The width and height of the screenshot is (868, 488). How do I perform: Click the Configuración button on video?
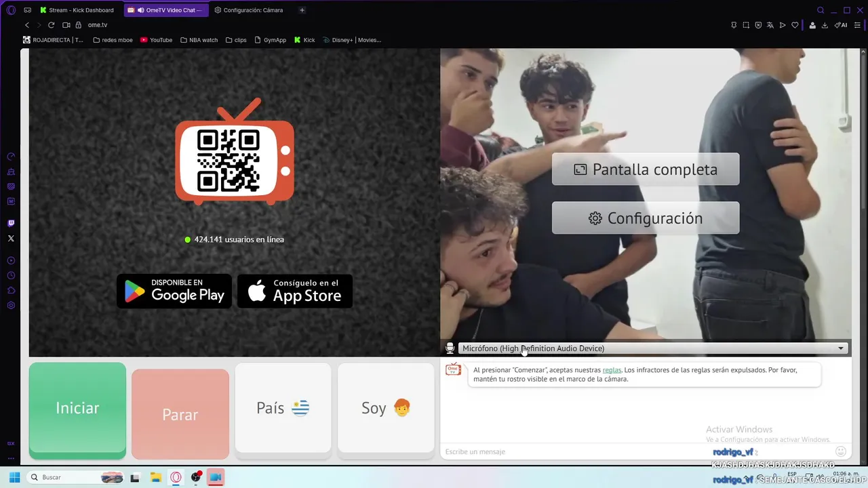(646, 218)
